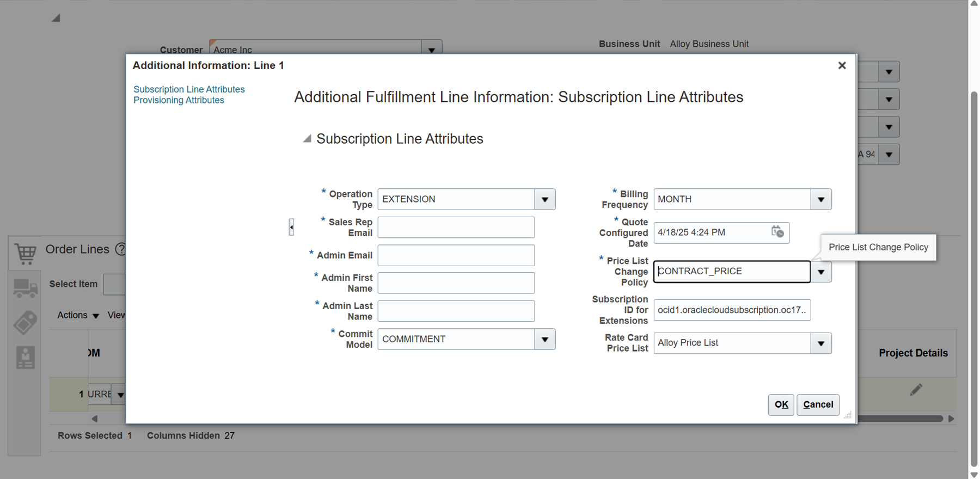980x479 pixels.
Task: Collapse the header section triangle at top left
Action: point(56,18)
